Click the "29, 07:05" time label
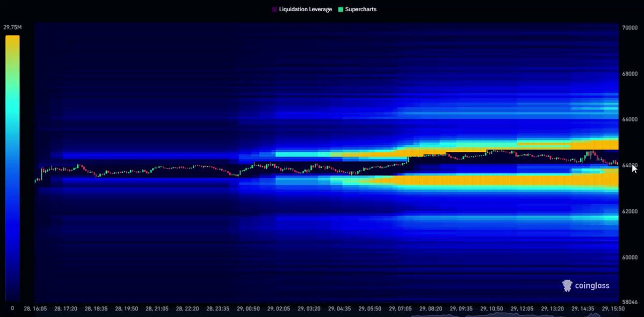The height and width of the screenshot is (317, 644). tap(401, 308)
